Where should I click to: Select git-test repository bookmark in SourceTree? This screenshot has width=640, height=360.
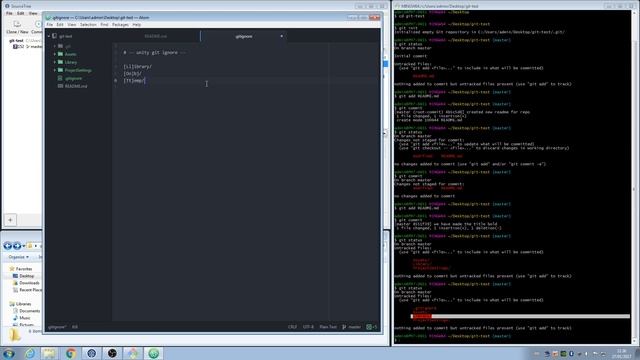click(16, 41)
